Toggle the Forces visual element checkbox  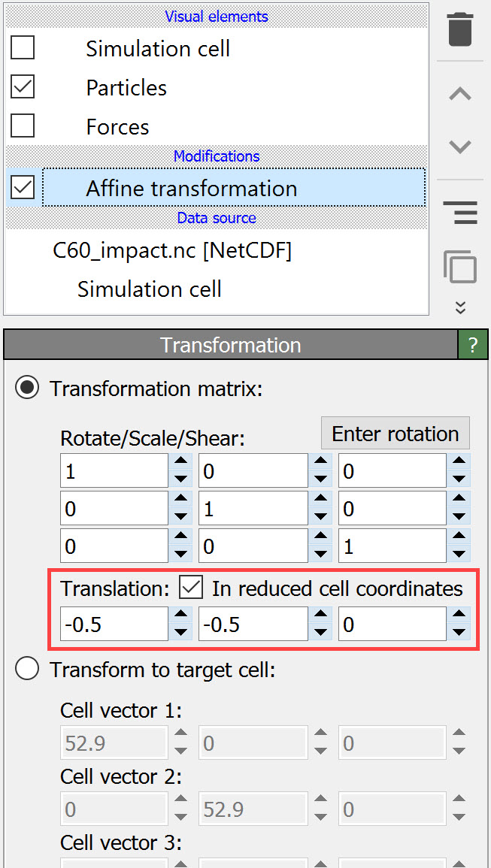coord(23,126)
